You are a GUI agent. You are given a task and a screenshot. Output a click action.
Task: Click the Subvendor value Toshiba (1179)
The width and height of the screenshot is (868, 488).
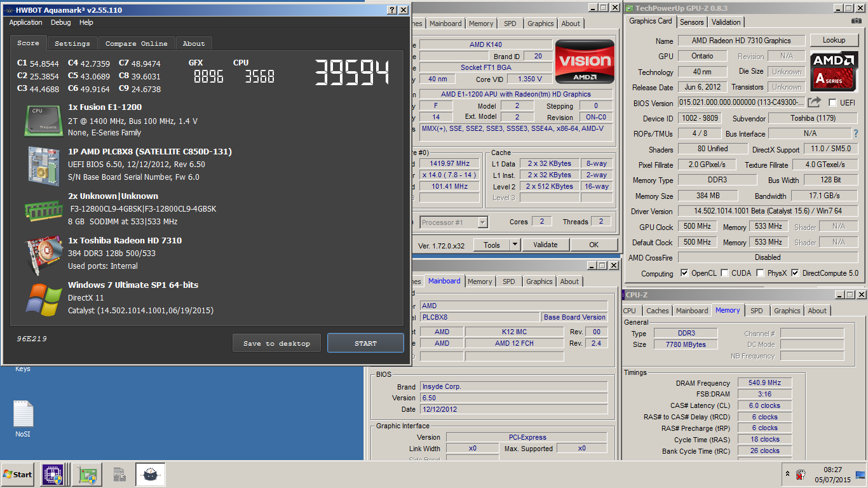813,118
